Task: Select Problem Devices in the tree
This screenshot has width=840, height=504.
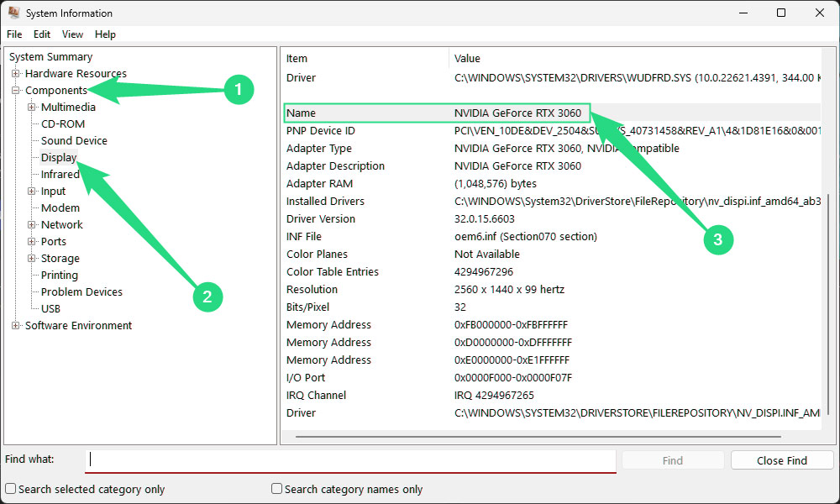Action: pos(81,292)
